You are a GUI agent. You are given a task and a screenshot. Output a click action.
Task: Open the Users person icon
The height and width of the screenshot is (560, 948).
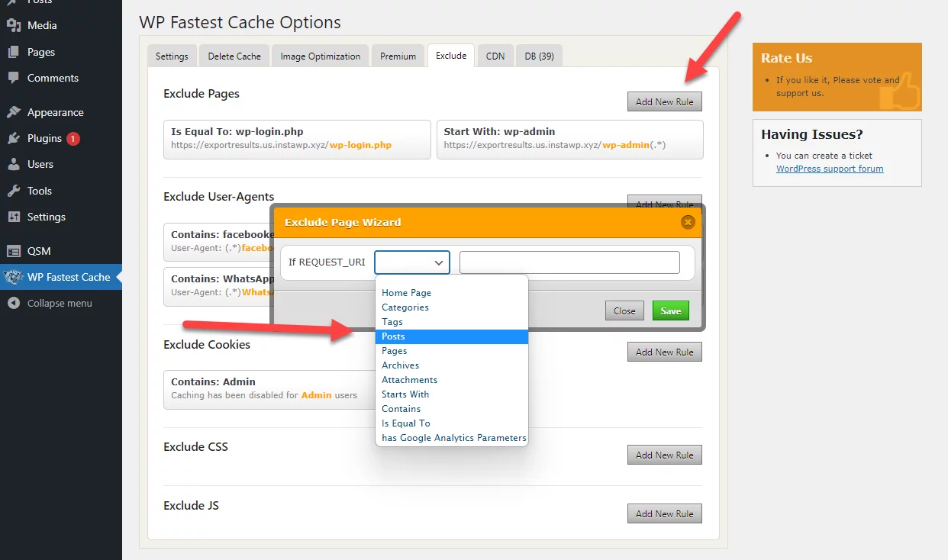pyautogui.click(x=14, y=164)
